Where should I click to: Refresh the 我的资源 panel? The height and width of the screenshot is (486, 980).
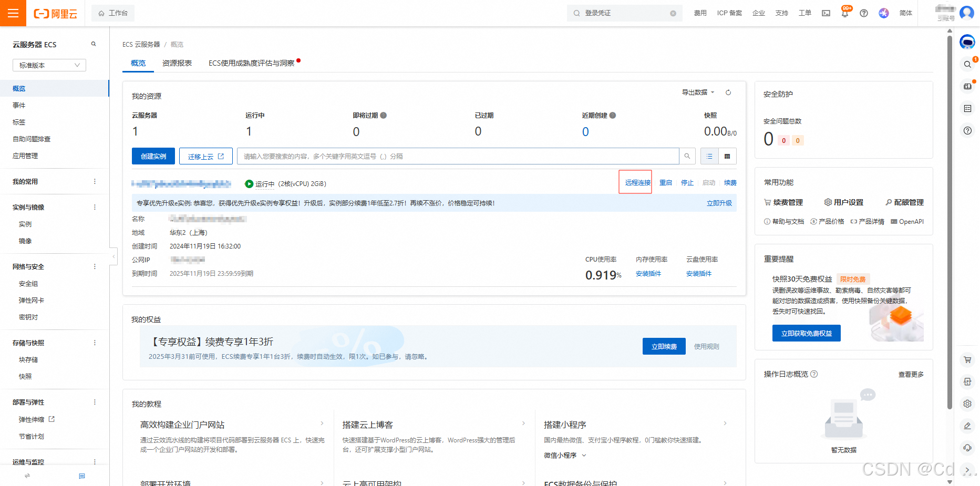728,92
